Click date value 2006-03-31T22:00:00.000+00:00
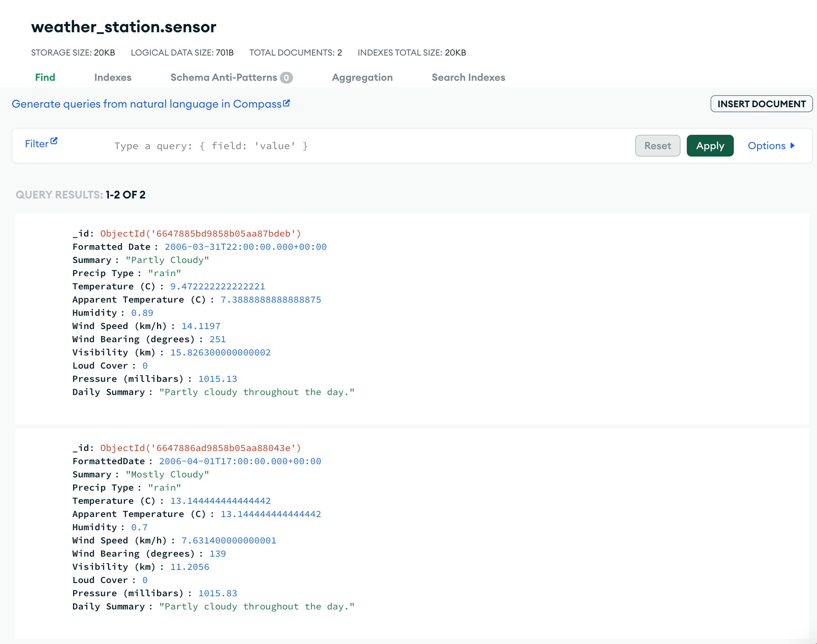This screenshot has height=644, width=817. click(246, 247)
